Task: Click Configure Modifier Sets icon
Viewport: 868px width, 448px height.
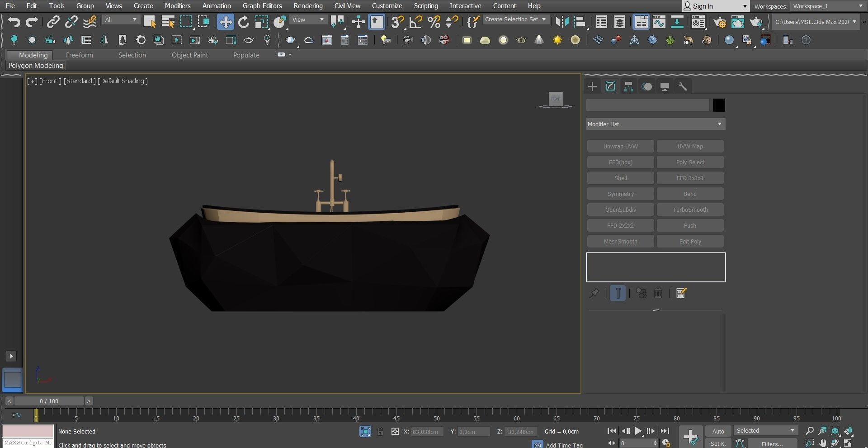Action: [681, 293]
